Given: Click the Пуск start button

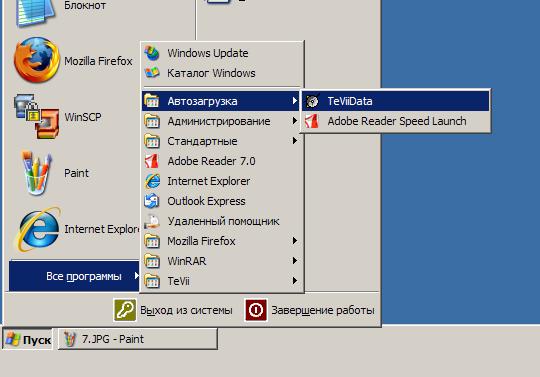Looking at the screenshot, I should [28, 339].
